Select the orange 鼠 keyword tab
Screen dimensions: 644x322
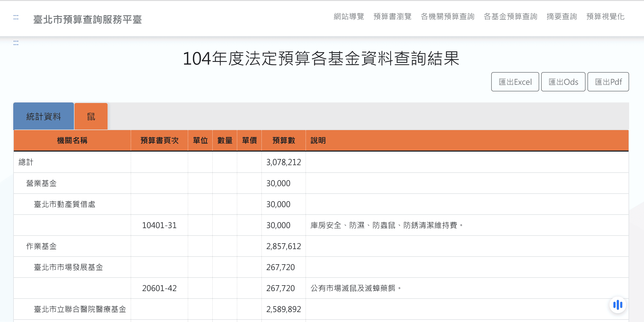[x=91, y=117]
